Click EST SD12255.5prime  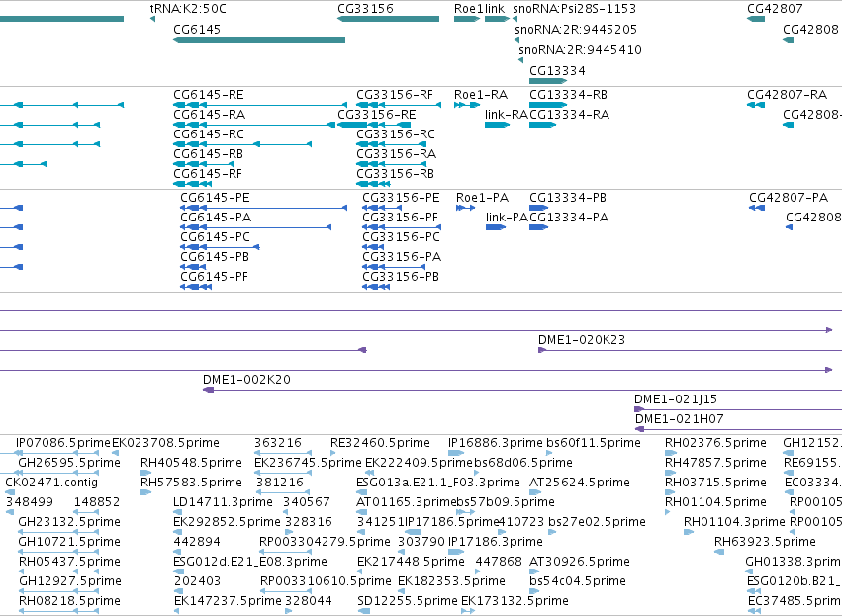click(x=408, y=601)
